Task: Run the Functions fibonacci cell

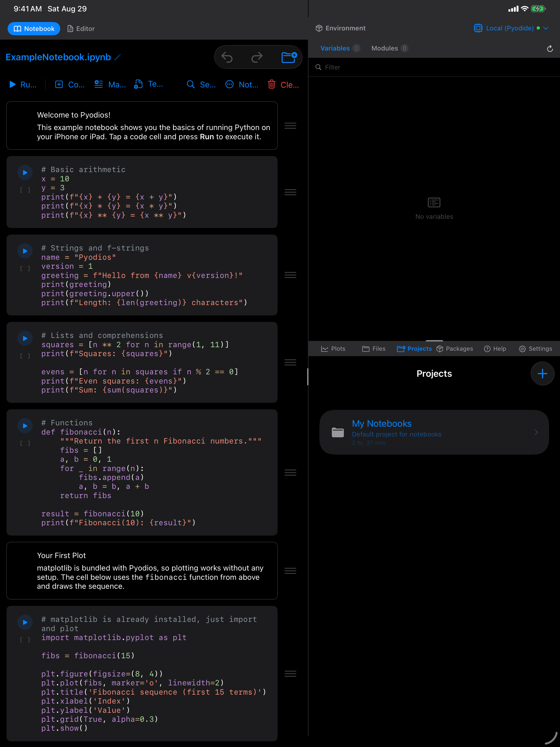Action: pyautogui.click(x=25, y=426)
